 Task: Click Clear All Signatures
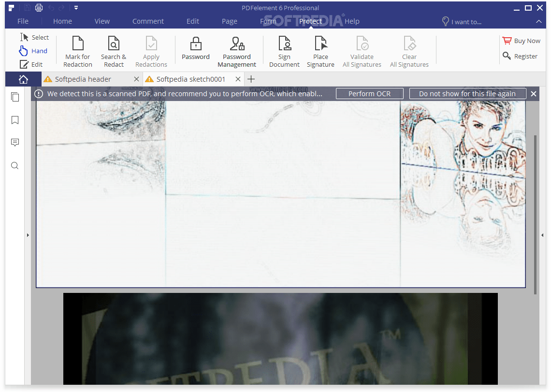coord(409,51)
